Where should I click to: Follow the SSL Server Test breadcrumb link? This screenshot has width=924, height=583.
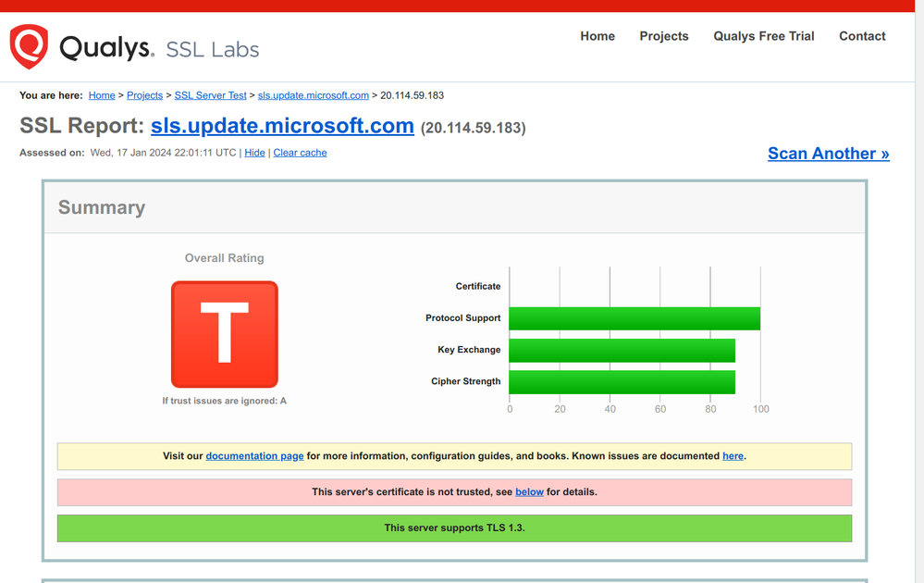tap(210, 95)
